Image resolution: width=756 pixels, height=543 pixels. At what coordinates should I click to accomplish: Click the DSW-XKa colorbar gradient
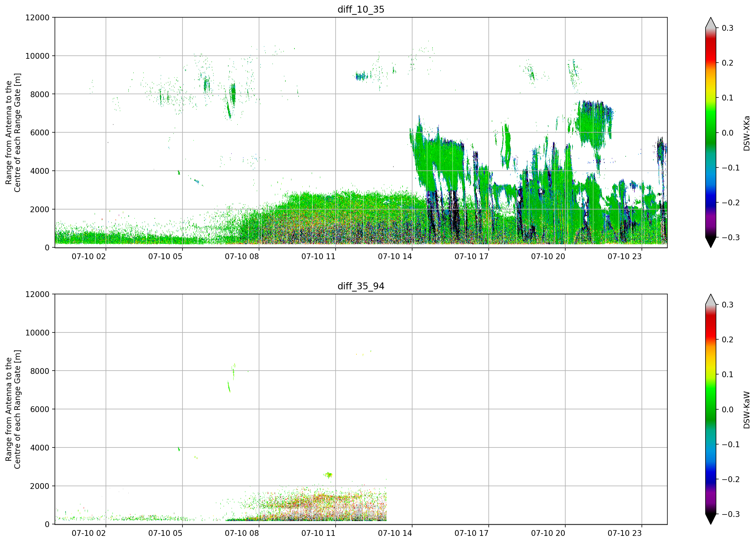tap(711, 132)
